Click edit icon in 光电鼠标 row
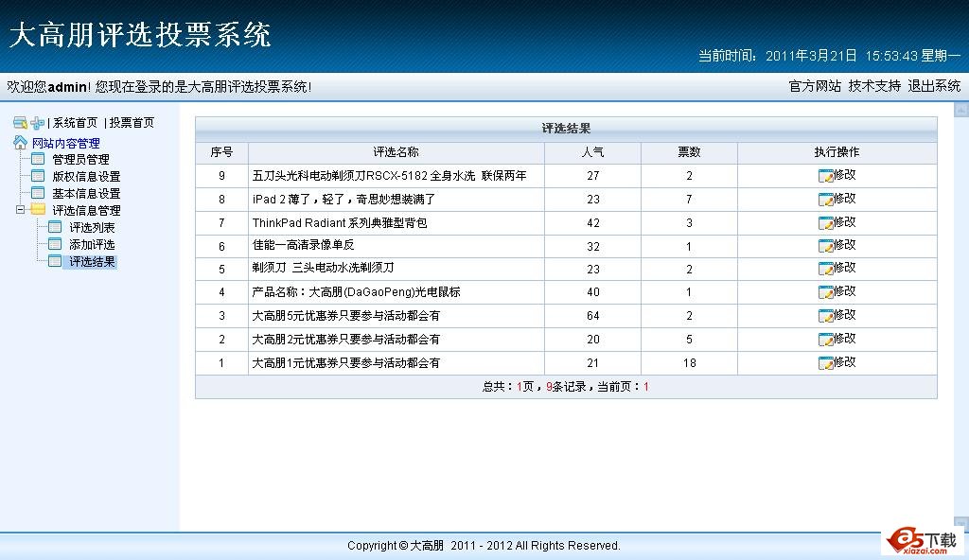This screenshot has width=969, height=560. coord(825,292)
